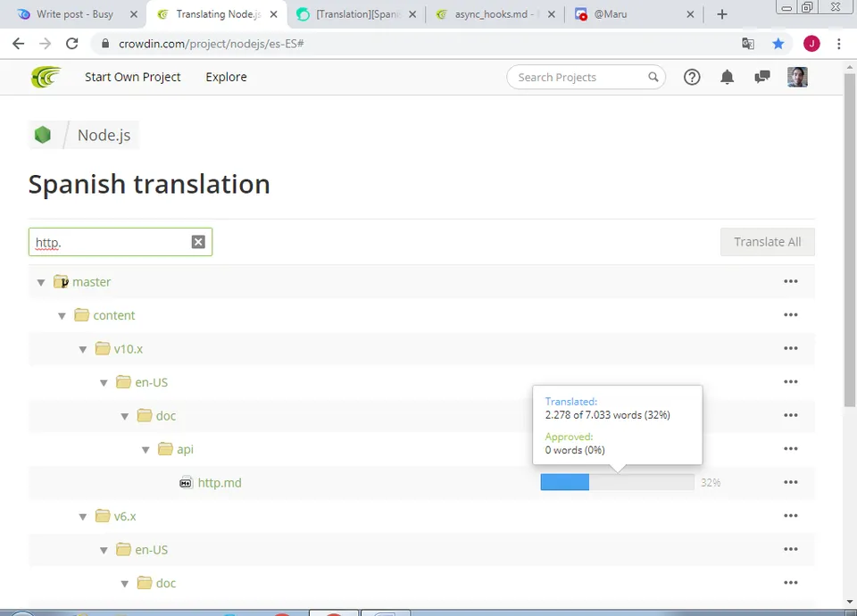Click the browser back arrow
Image resolution: width=857 pixels, height=616 pixels.
pos(18,44)
